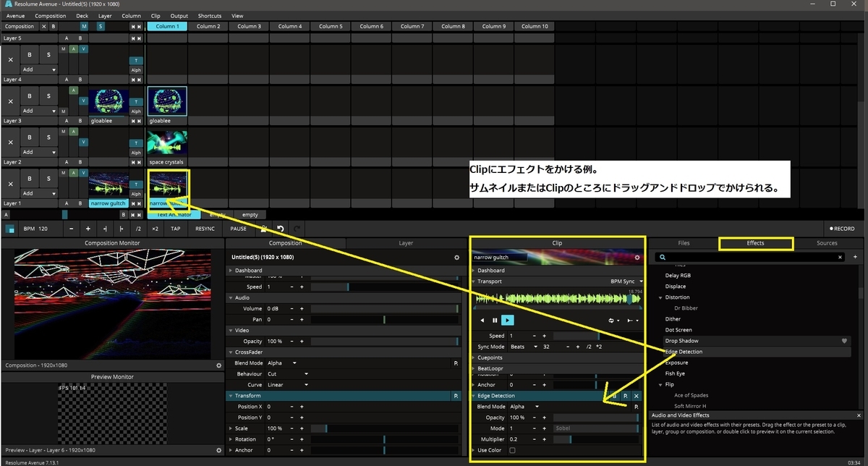Toggle Bypass B on Layer 3
Screen dimensions: 868x466
point(30,96)
